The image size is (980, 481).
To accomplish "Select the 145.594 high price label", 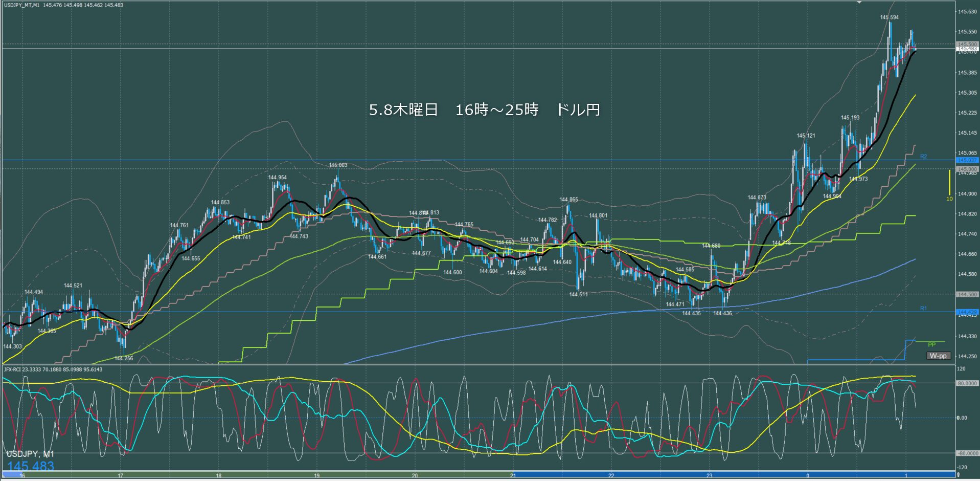I will pos(890,17).
